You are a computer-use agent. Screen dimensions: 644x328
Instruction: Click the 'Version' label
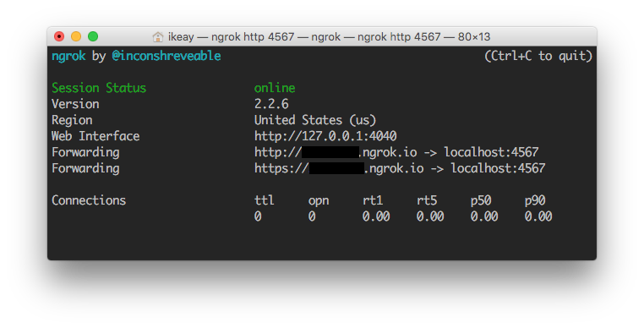point(75,104)
